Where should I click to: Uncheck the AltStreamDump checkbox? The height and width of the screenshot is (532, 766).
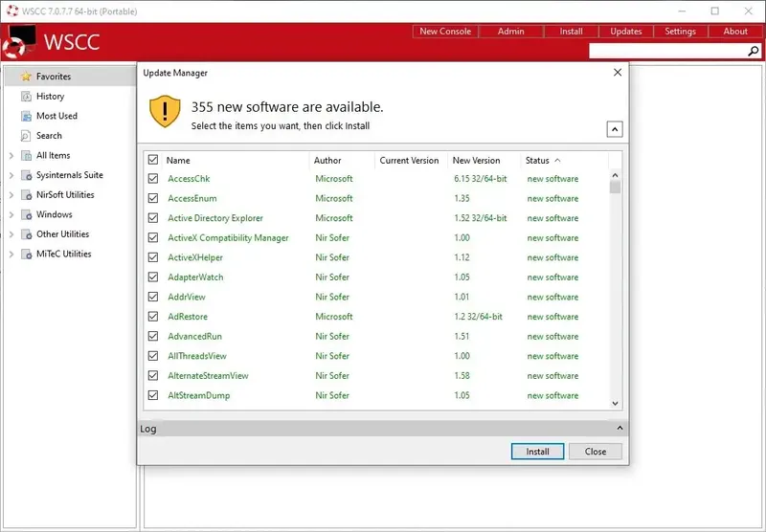pyautogui.click(x=153, y=395)
